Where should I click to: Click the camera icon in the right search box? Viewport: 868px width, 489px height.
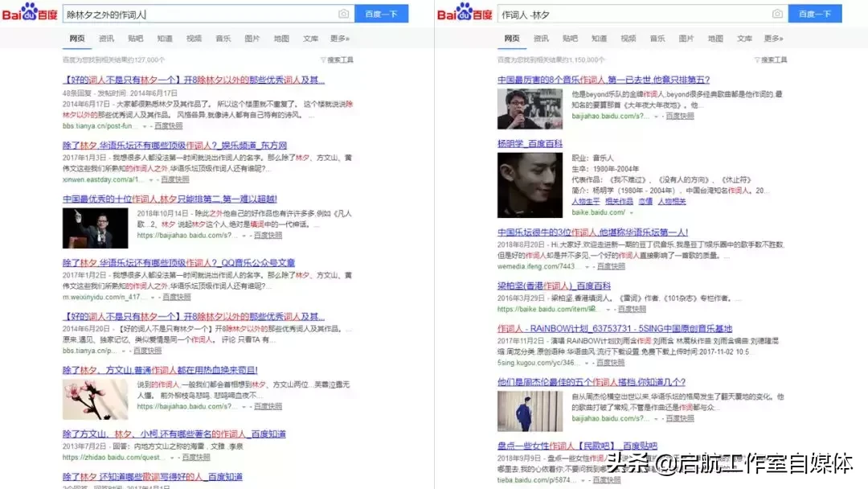777,13
